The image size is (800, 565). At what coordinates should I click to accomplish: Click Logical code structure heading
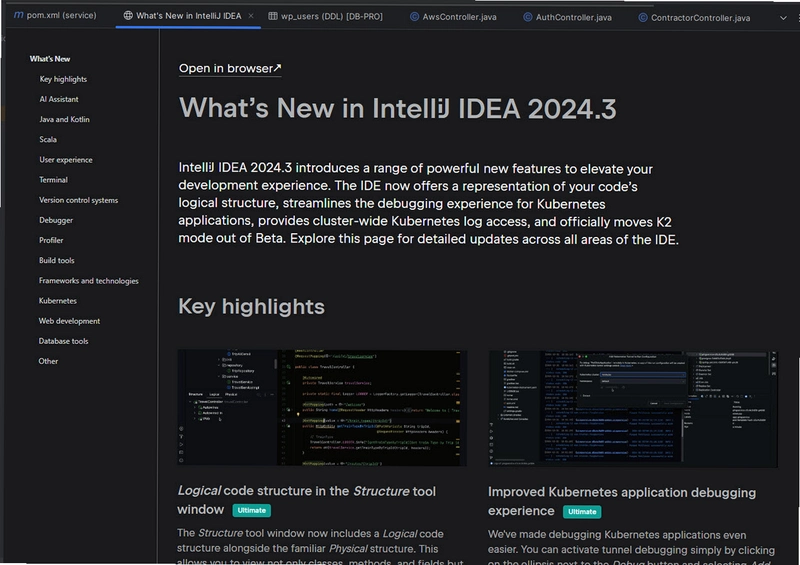(x=306, y=500)
